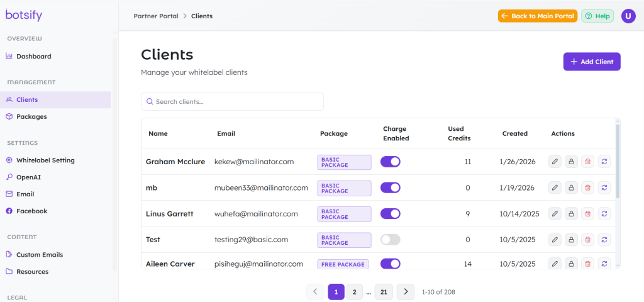Click the previous page chevron
644x302 pixels.
pos(315,292)
